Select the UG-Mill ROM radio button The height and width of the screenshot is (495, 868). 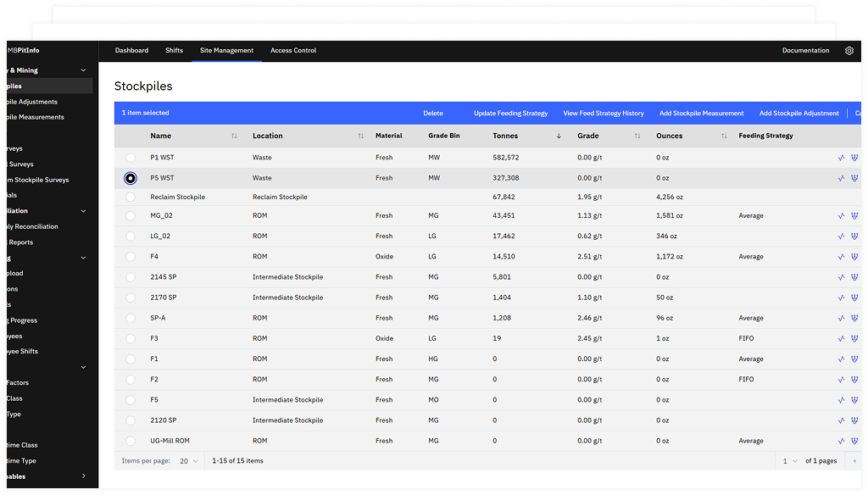[130, 442]
